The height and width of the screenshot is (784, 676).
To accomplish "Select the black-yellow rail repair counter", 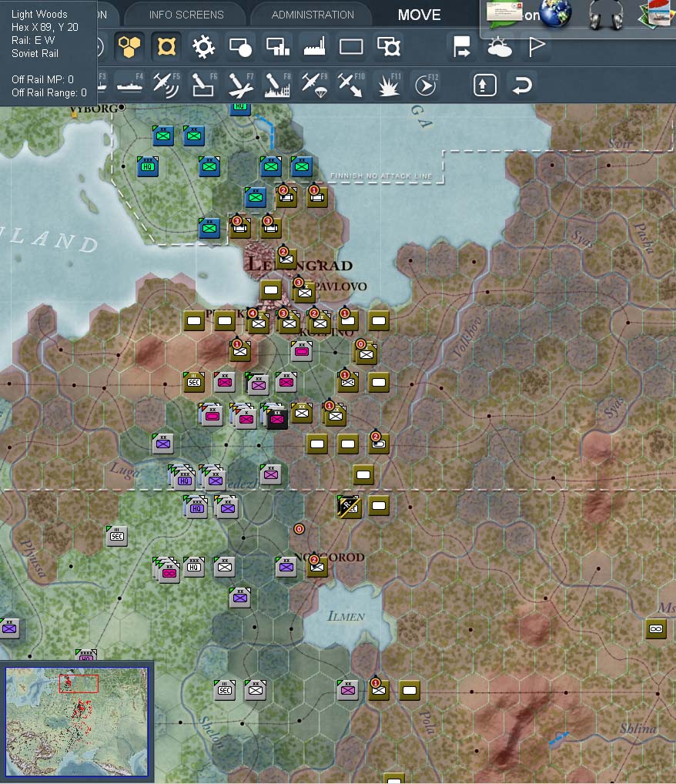I will click(349, 507).
